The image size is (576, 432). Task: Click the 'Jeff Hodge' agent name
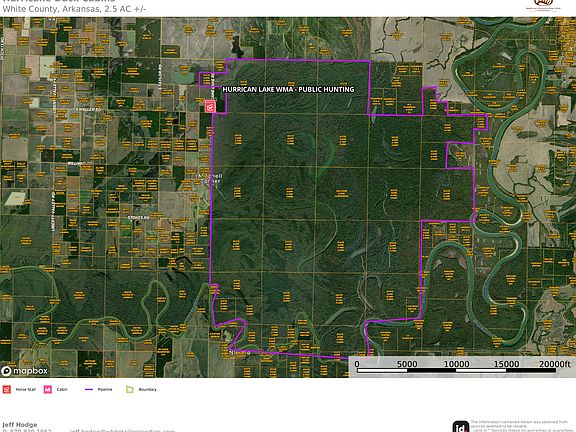(x=19, y=424)
